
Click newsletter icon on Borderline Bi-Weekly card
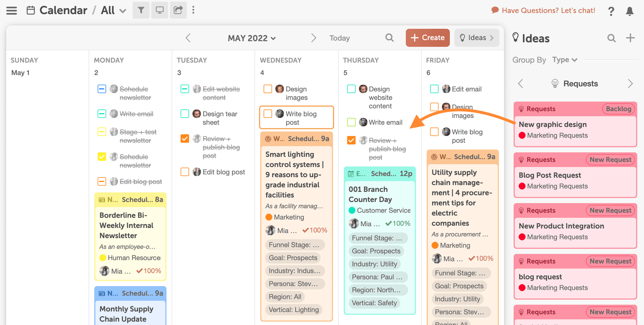pyautogui.click(x=102, y=200)
